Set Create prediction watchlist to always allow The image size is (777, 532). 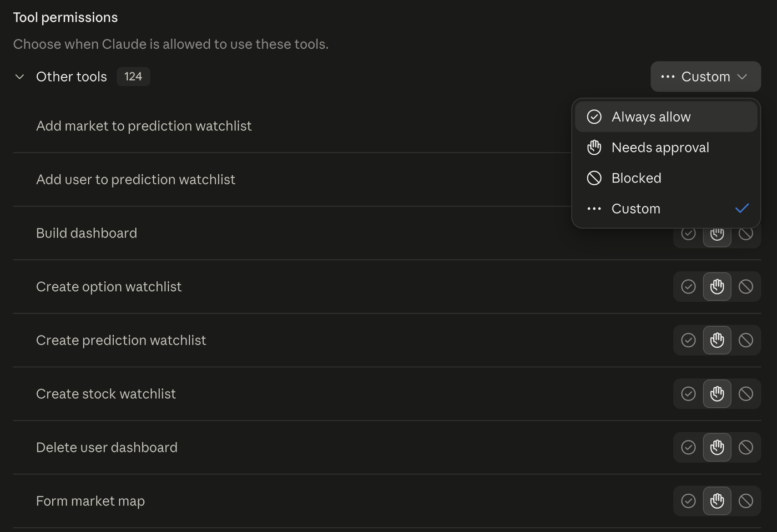[688, 340]
